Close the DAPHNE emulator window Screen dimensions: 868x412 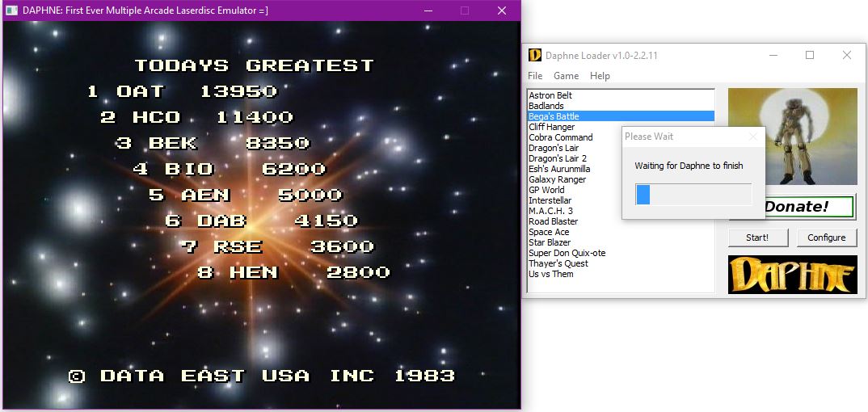click(x=502, y=11)
